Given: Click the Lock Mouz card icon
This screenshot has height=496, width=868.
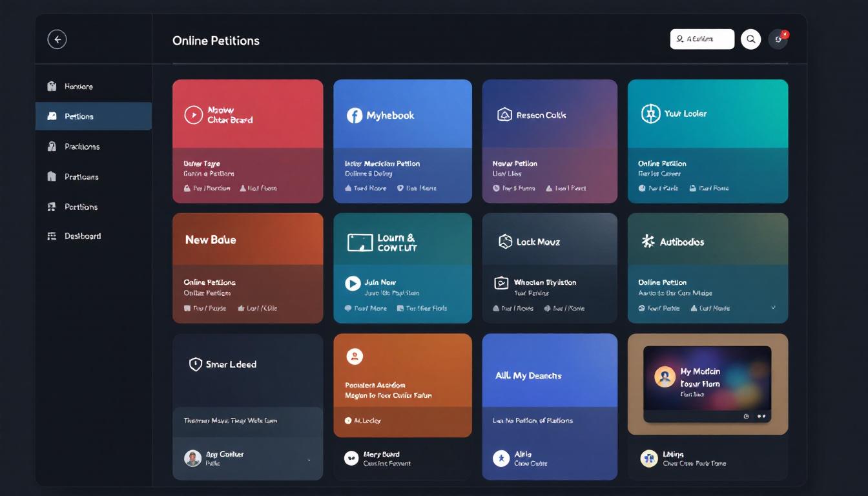Looking at the screenshot, I should point(505,242).
